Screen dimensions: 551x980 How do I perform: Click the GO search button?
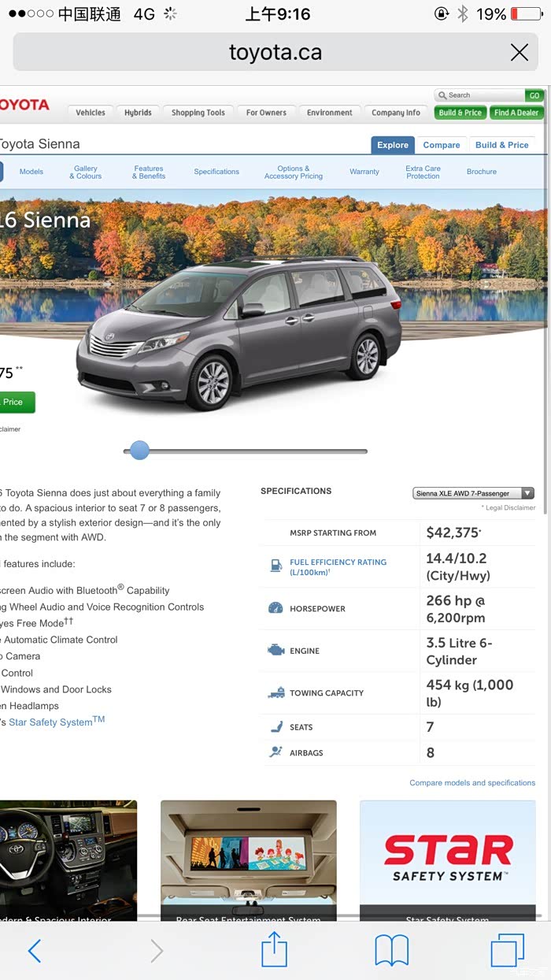click(534, 95)
